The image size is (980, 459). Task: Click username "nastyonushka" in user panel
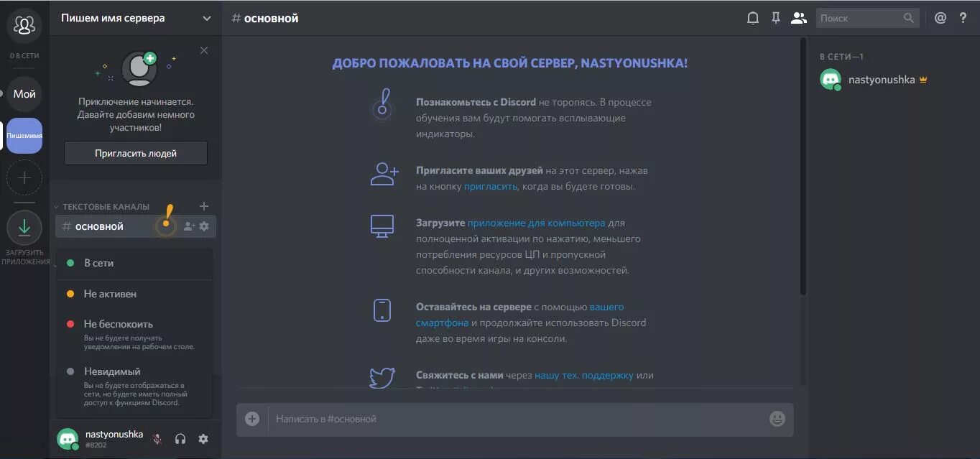[114, 434]
